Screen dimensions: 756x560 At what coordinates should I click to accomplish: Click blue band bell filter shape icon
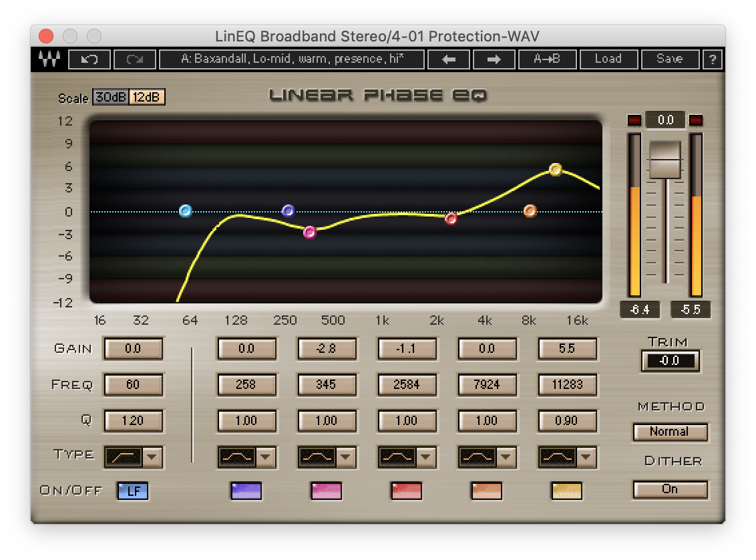(x=236, y=457)
